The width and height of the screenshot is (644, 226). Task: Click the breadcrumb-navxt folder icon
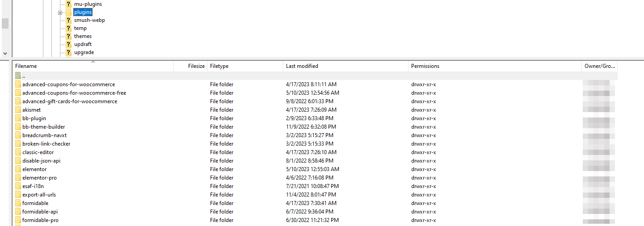[x=18, y=135]
